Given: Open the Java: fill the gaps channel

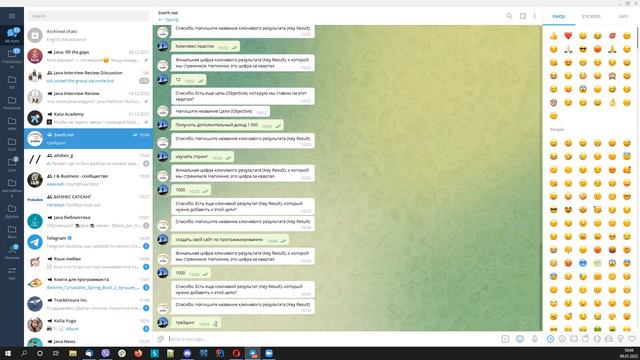Looking at the screenshot, I should (x=88, y=56).
